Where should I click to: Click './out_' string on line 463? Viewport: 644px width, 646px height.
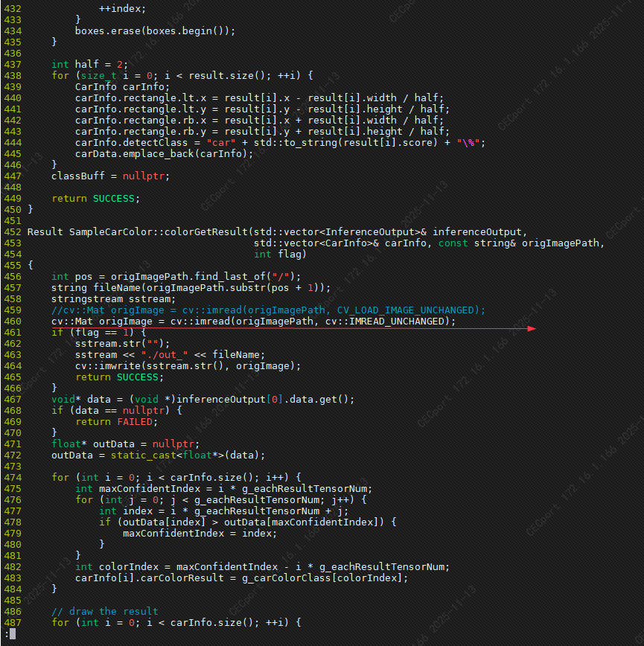(165, 355)
